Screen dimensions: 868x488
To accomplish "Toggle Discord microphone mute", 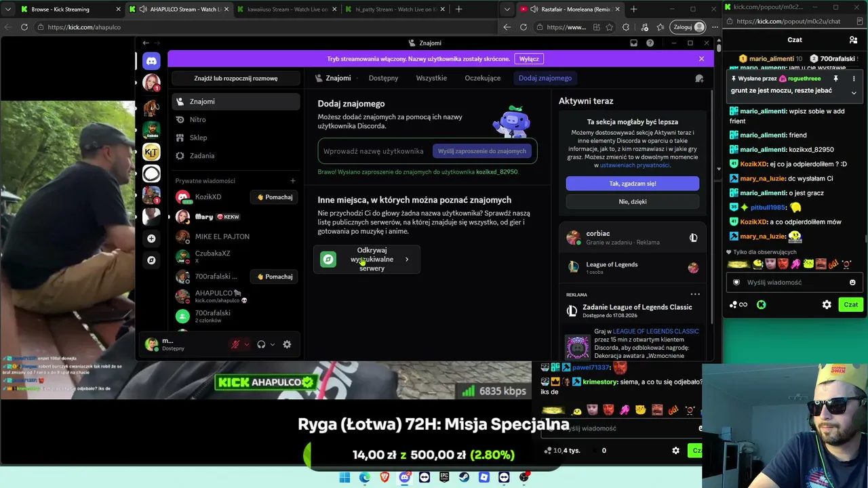I will coord(235,344).
